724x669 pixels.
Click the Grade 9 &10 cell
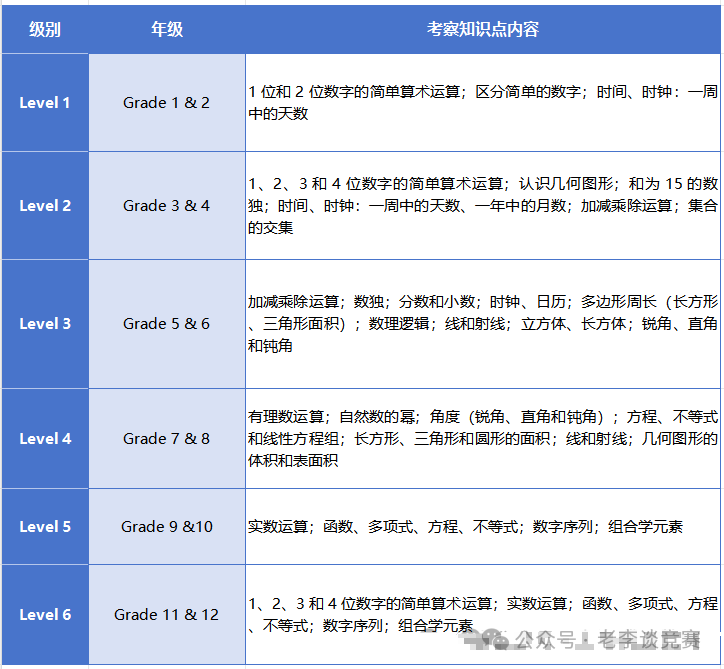[x=167, y=526]
